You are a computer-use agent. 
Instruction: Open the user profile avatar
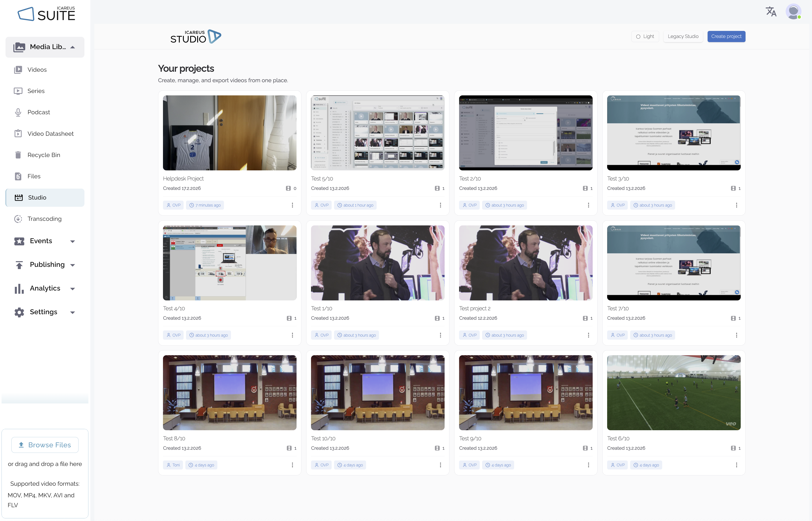793,12
